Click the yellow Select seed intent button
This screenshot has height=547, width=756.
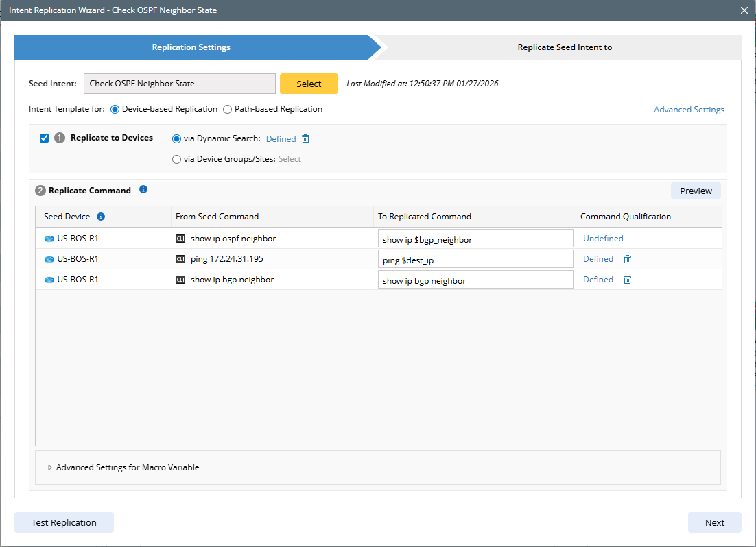coord(309,84)
